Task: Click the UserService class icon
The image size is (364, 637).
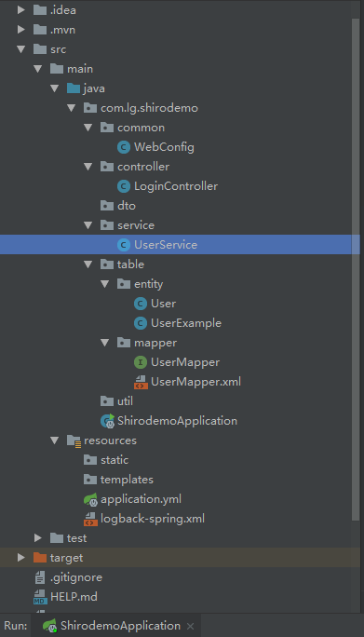Action: tap(124, 245)
